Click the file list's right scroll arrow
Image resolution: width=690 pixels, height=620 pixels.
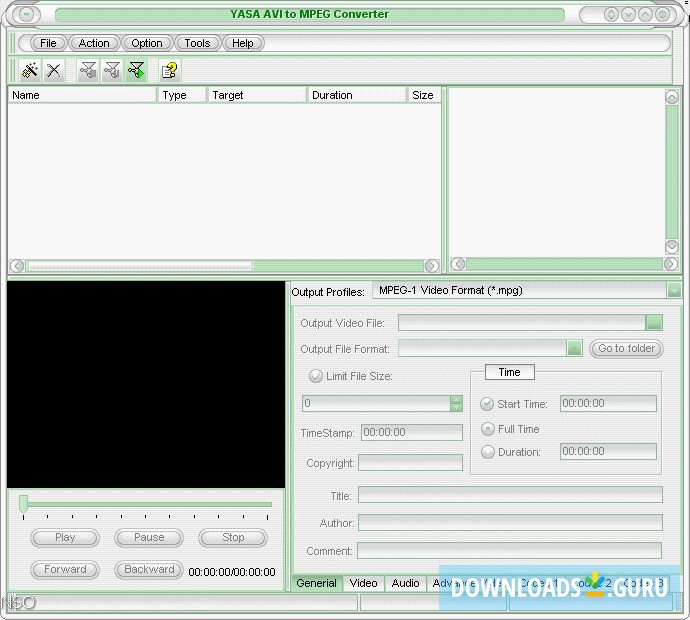tap(431, 266)
